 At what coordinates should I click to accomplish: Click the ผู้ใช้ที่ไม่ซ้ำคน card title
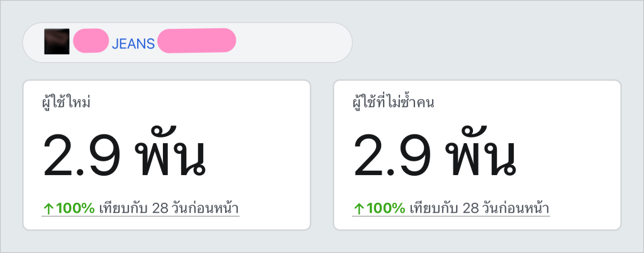pos(394,102)
